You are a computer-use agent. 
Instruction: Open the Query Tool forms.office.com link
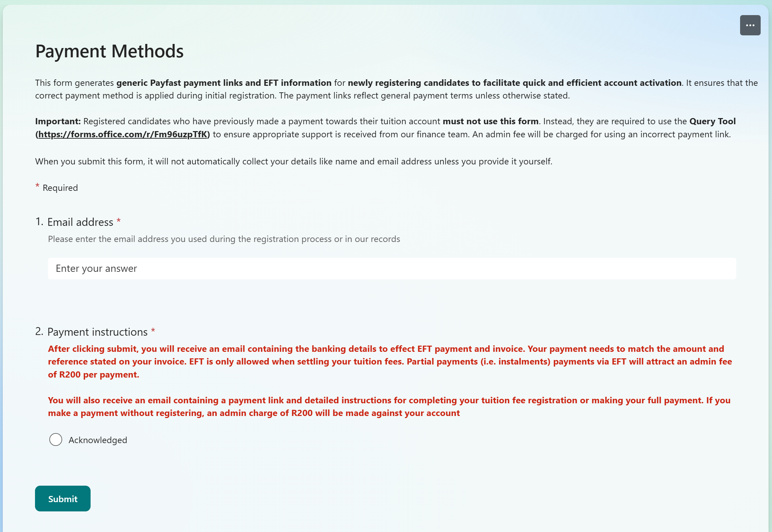(x=123, y=134)
